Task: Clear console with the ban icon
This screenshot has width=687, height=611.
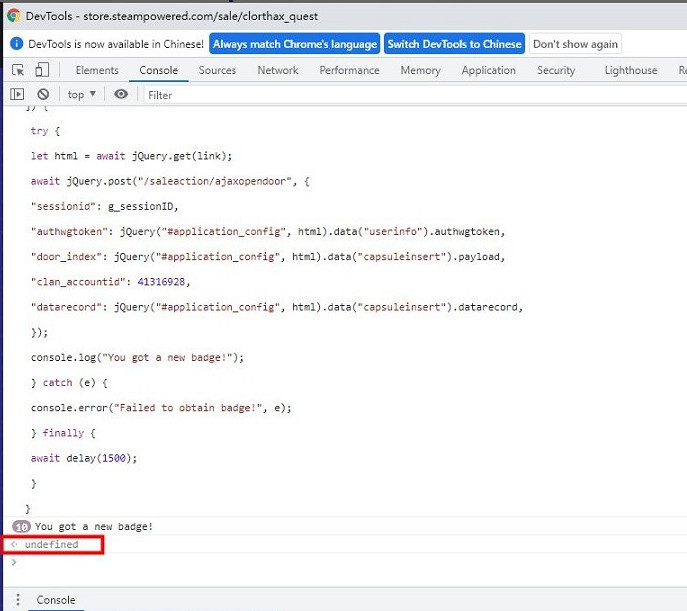Action: 43,94
